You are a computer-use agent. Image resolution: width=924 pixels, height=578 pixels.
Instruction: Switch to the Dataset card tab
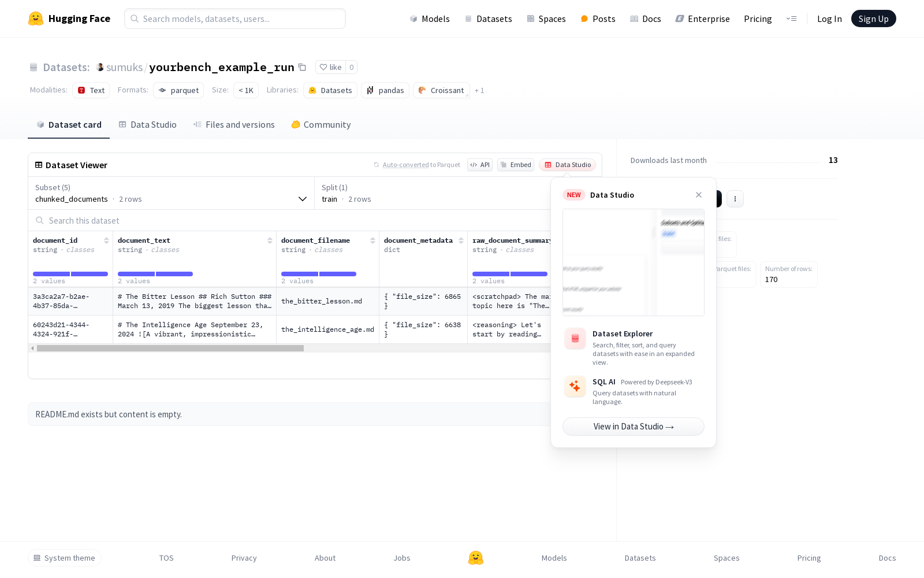(69, 124)
